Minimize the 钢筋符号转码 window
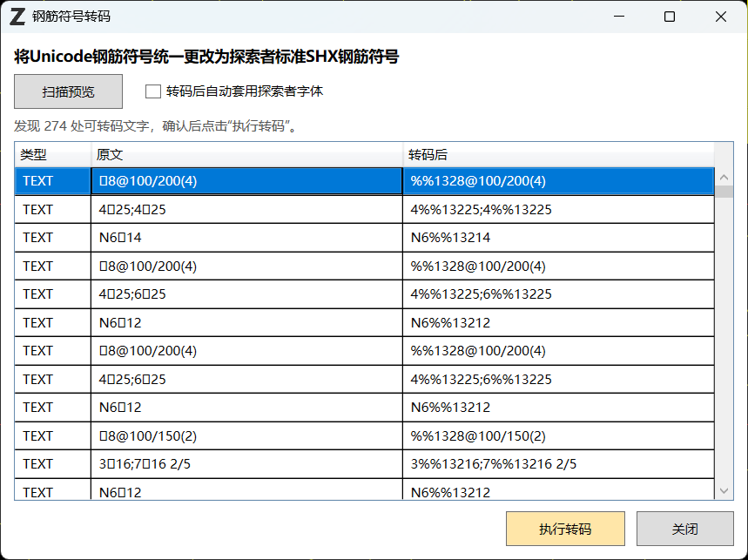748x560 pixels. tap(619, 17)
